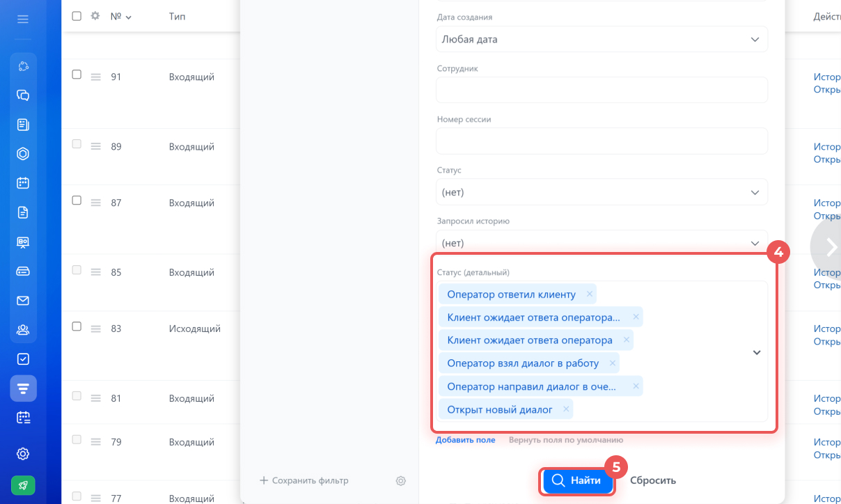841x504 pixels.
Task: Open the hamburger menu icon
Action: coord(23,19)
